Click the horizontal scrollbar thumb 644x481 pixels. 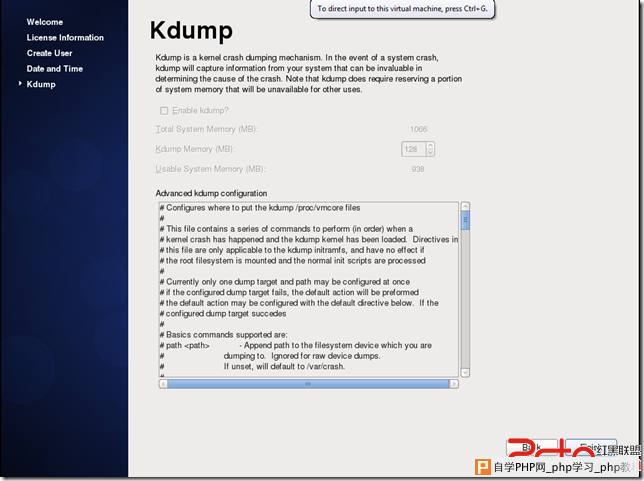pos(308,384)
